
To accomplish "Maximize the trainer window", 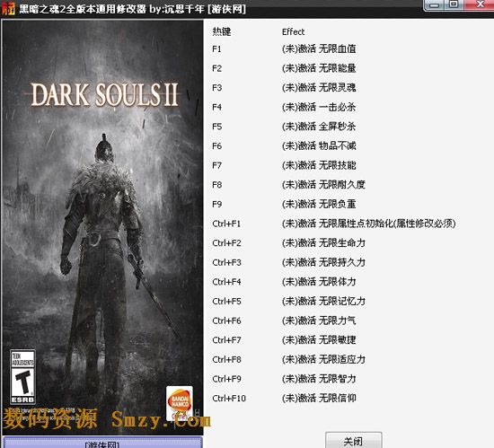I will pyautogui.click(x=454, y=4).
